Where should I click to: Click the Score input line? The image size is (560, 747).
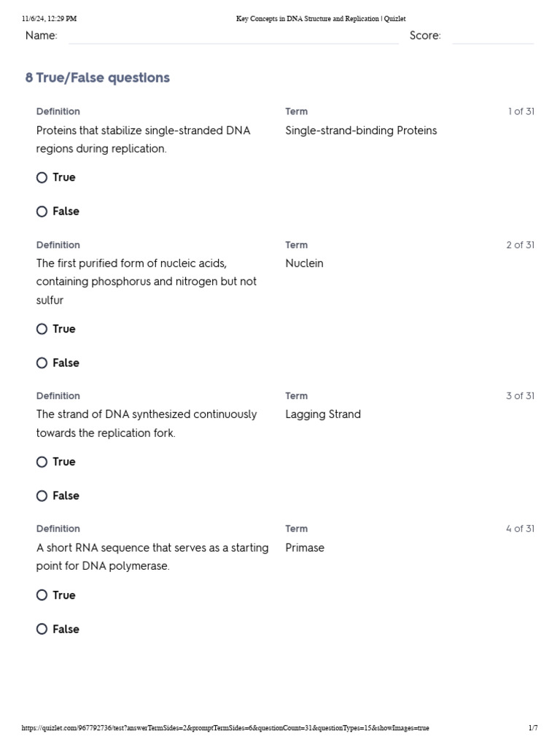tap(493, 37)
